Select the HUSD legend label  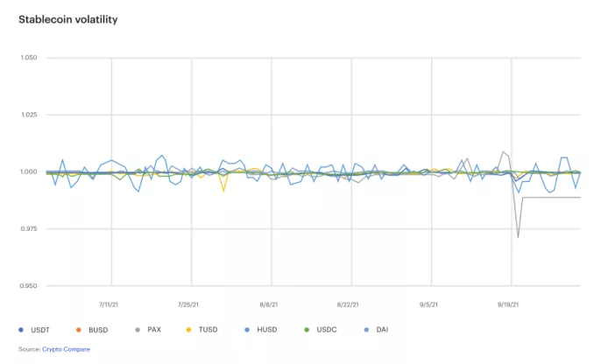pyautogui.click(x=267, y=330)
